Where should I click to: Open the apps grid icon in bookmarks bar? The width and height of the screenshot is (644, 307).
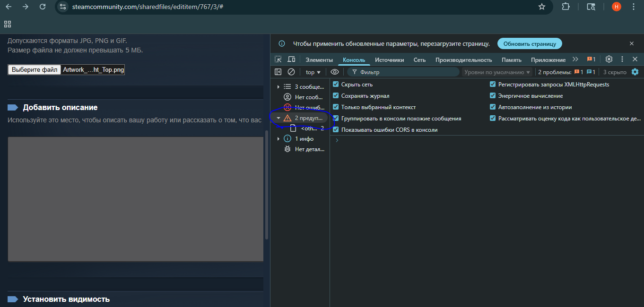7,24
